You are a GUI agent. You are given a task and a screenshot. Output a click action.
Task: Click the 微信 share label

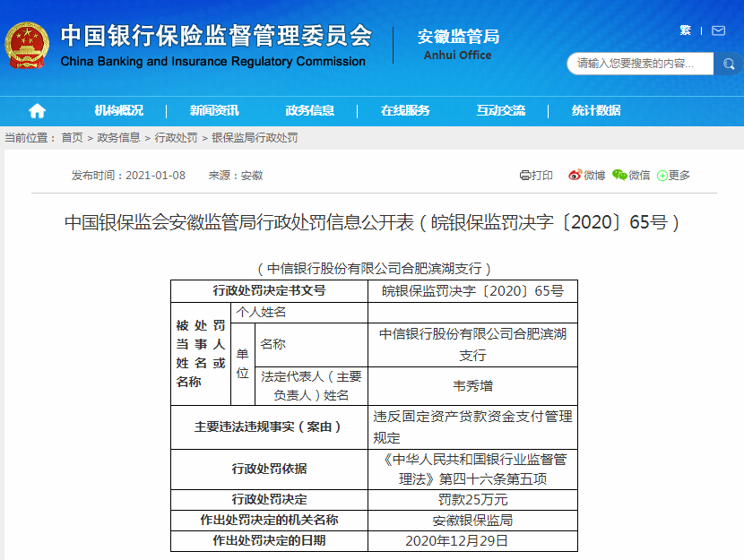click(x=639, y=176)
